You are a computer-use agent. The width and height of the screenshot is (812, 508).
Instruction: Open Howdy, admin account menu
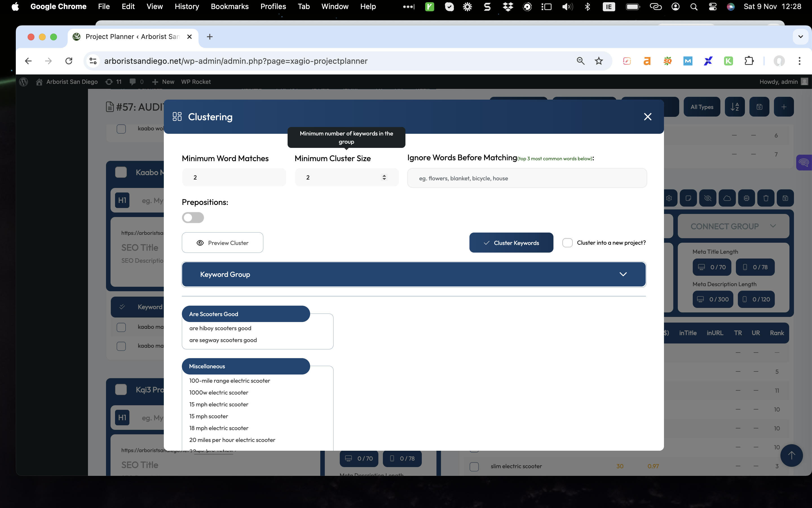[x=784, y=82]
